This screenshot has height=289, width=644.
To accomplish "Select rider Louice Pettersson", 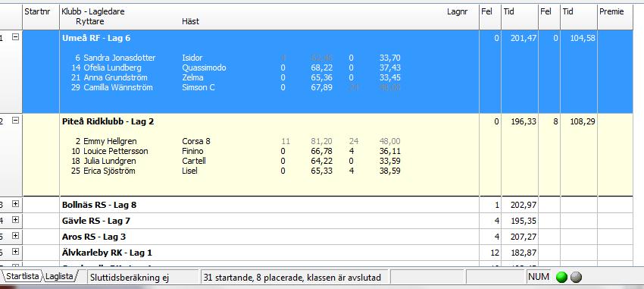I will (x=115, y=151).
